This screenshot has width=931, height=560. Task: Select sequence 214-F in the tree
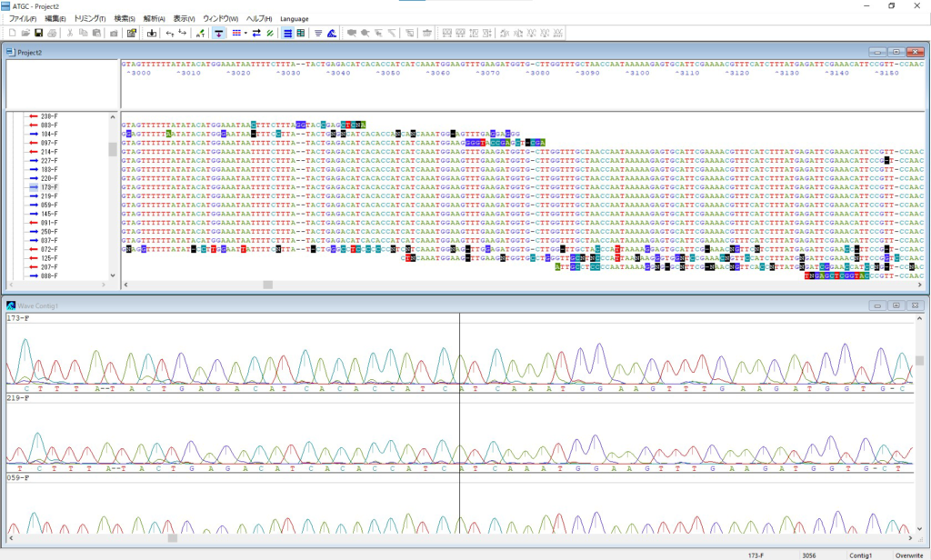pyautogui.click(x=49, y=152)
